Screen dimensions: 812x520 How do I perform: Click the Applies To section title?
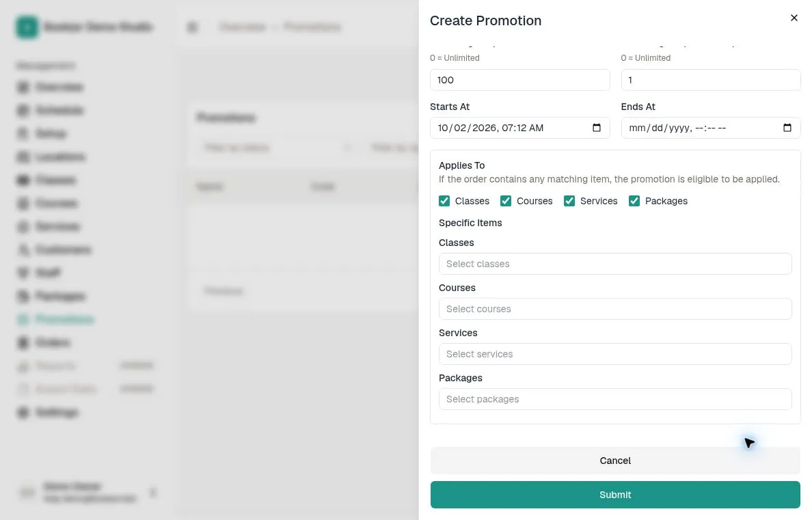click(x=461, y=165)
